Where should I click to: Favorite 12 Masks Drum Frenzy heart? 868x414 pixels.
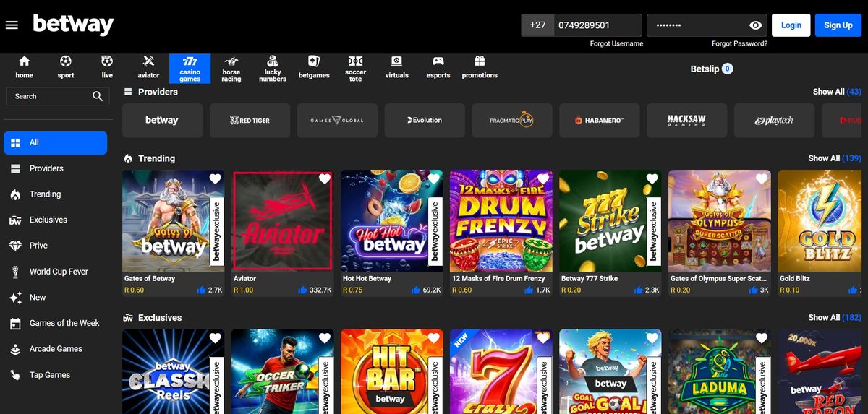pyautogui.click(x=542, y=179)
